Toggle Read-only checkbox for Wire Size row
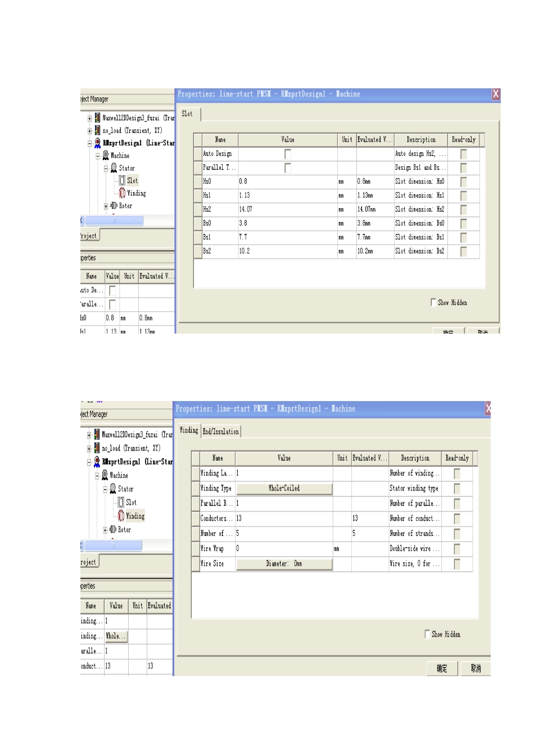The image size is (534, 756). 457,564
